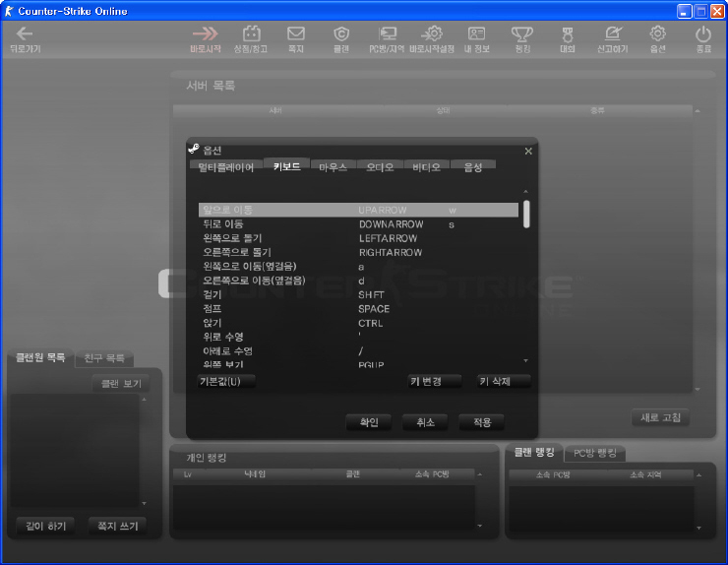Screen dimensions: 728x565
Task: Switch to the 친구 목록 tab
Action: point(104,358)
